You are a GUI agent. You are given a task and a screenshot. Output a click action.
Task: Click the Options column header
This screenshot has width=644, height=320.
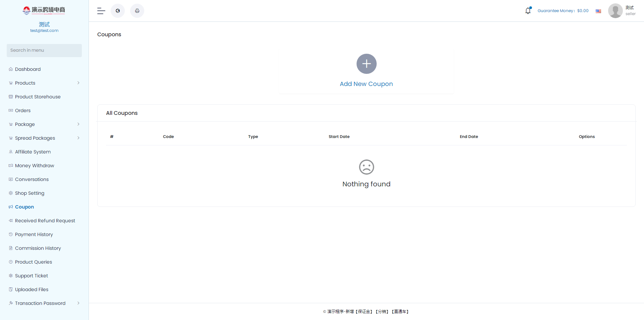(x=587, y=137)
